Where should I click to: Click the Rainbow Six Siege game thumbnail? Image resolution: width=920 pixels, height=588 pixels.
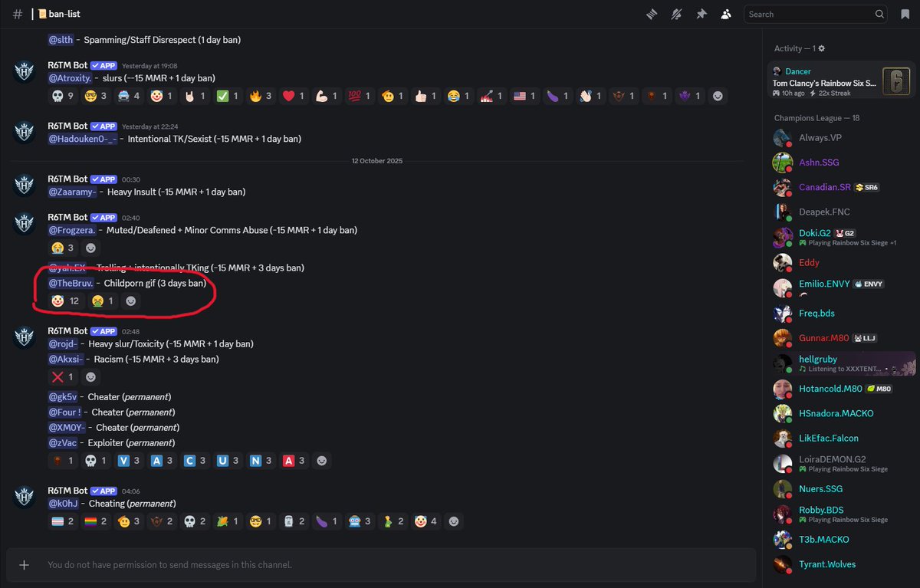click(896, 80)
